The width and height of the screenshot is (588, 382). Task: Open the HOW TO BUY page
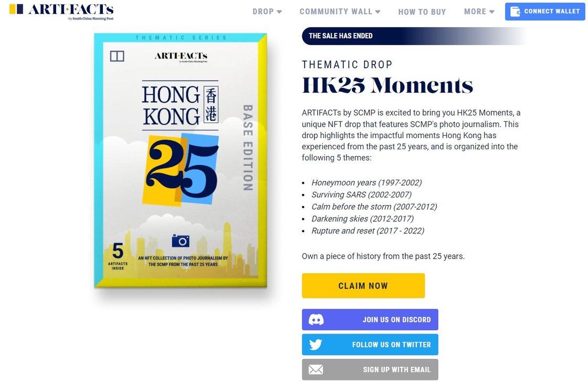pos(422,12)
